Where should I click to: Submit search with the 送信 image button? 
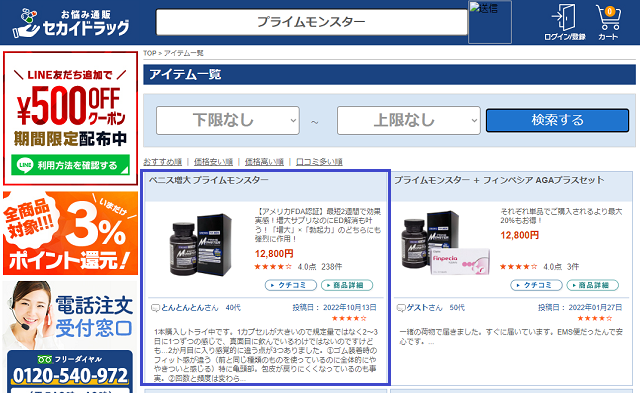(489, 22)
